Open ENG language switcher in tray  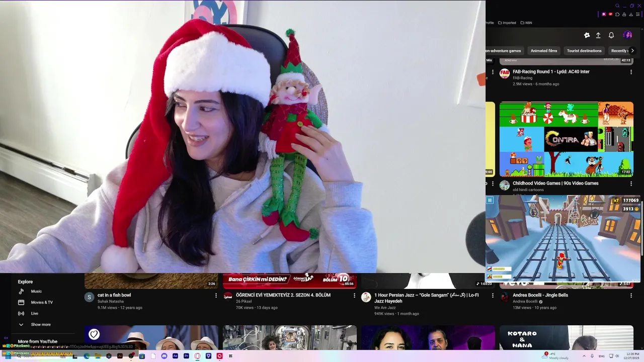602,356
